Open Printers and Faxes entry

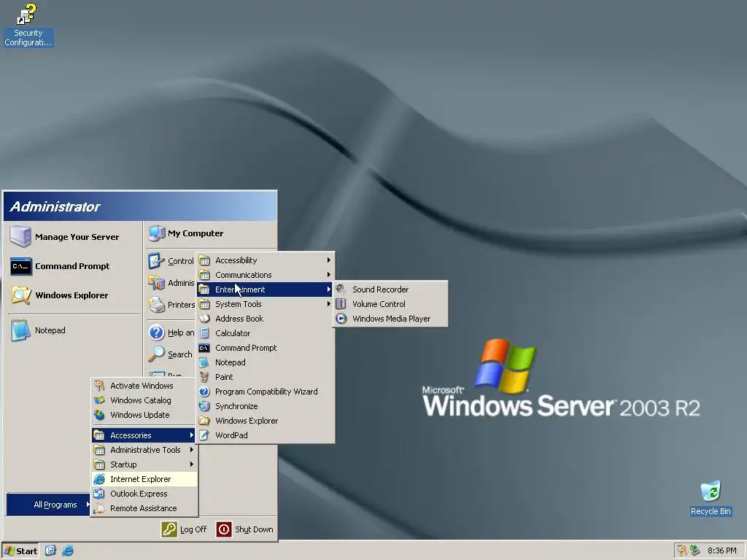171,304
